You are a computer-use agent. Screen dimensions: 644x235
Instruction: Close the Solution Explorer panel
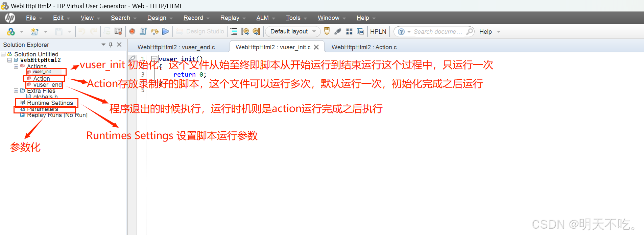(x=119, y=45)
